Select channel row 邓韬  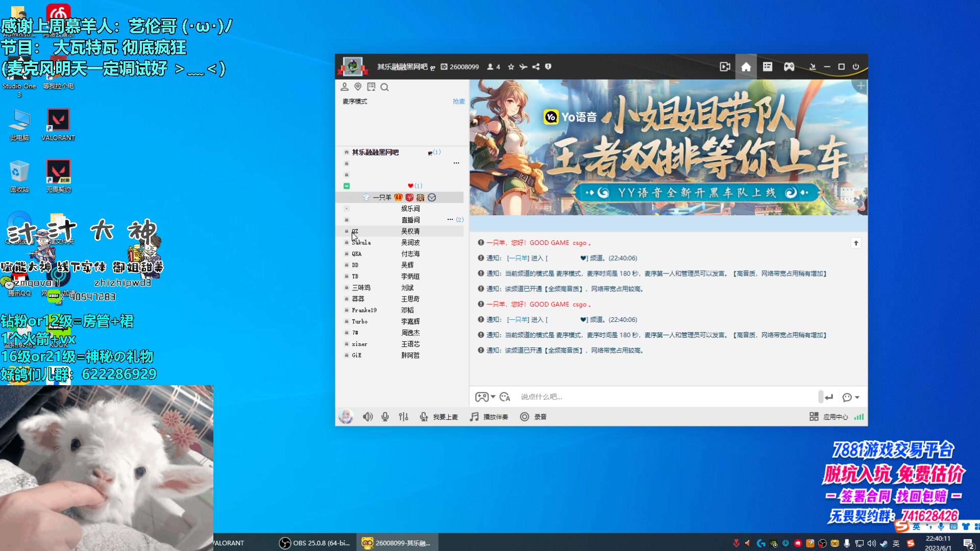pos(400,310)
